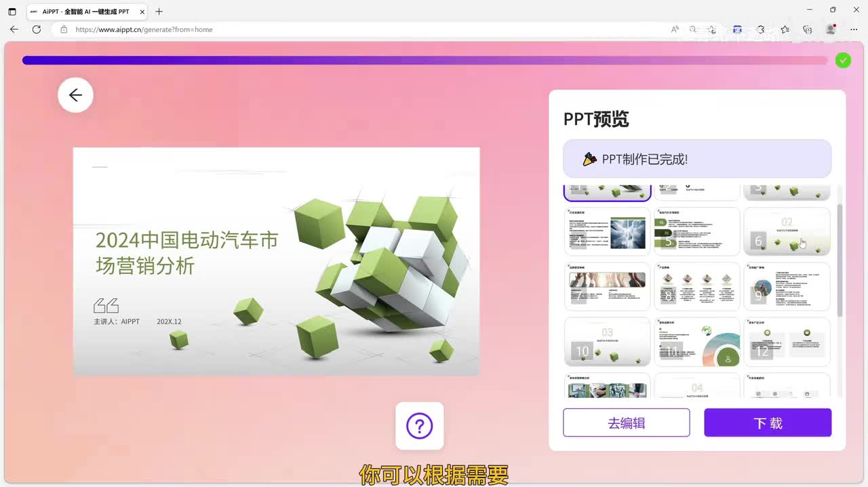Viewport: 868px width, 487px height.
Task: Refresh the browser page
Action: point(37,29)
